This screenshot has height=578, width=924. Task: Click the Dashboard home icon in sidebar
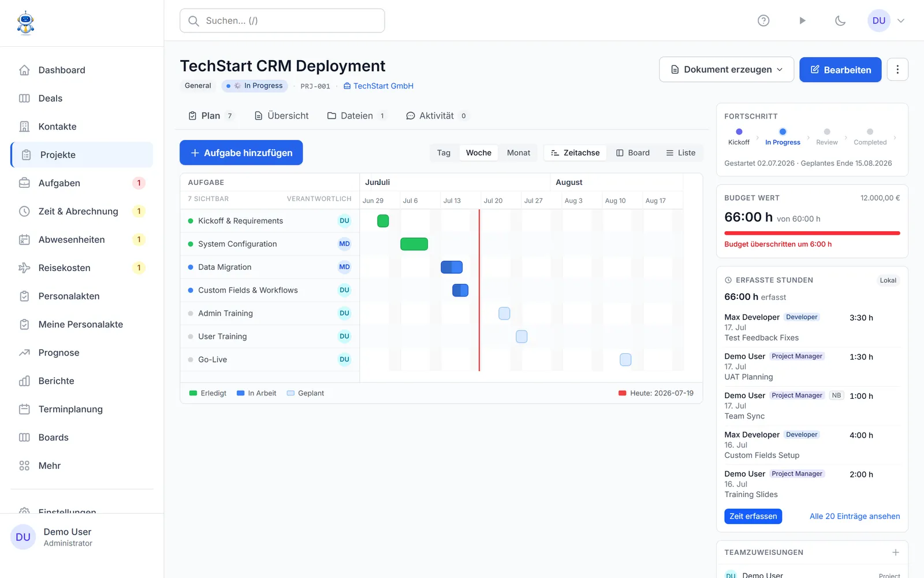pos(24,70)
